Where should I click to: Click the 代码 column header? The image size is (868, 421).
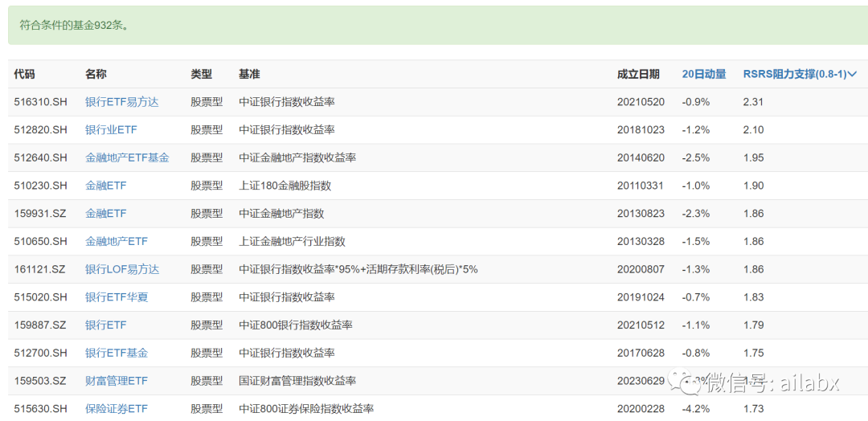coord(24,74)
